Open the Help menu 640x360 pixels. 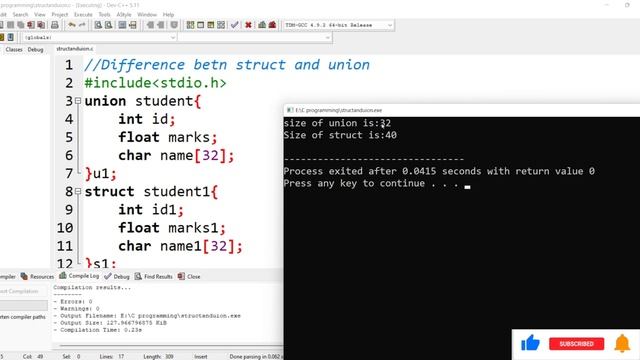(168, 15)
